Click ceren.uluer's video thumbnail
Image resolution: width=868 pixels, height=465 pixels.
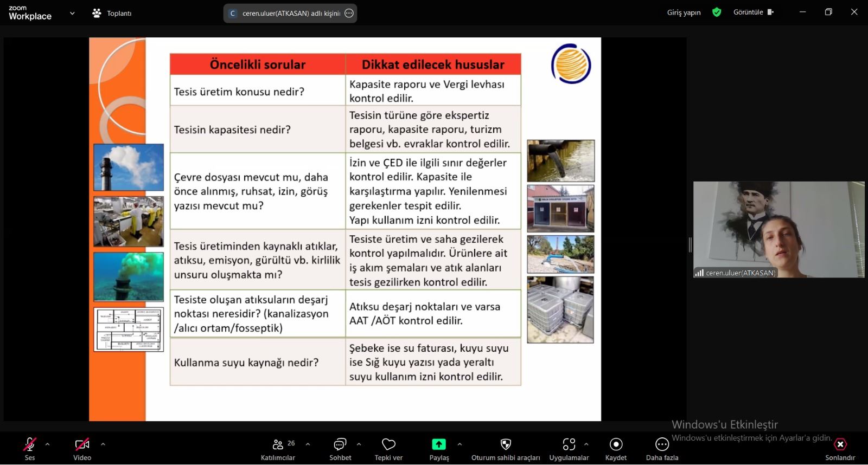click(x=778, y=229)
